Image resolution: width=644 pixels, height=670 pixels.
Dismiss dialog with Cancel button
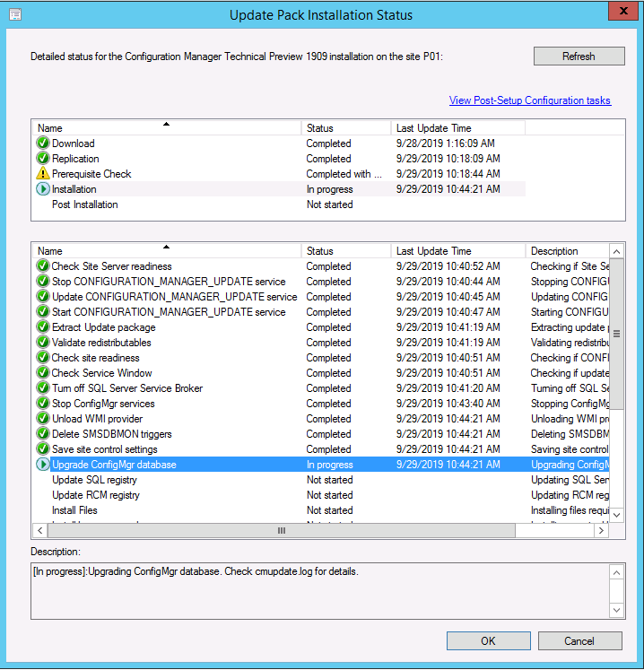(580, 641)
